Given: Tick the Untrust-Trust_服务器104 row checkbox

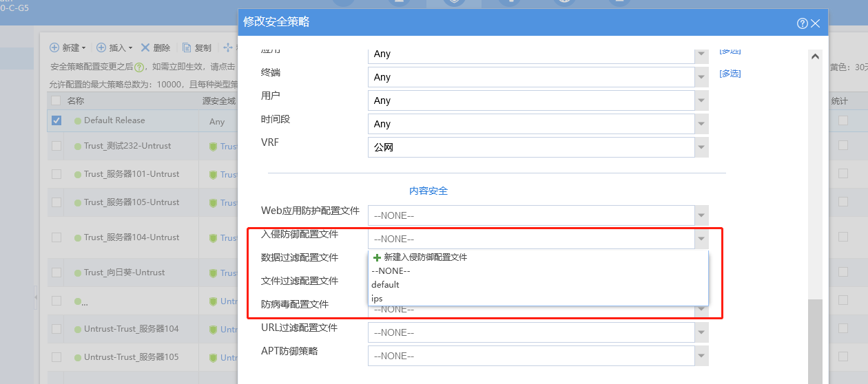Looking at the screenshot, I should [56, 329].
